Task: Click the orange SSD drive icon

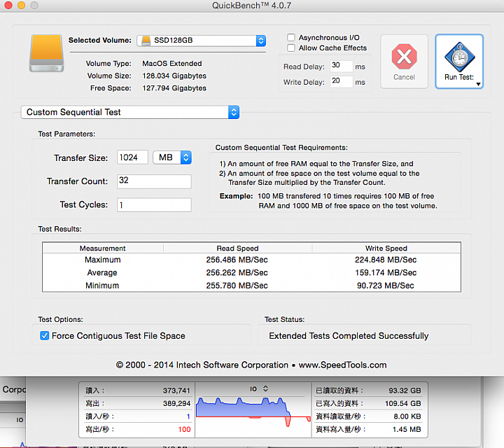Action: (47, 53)
